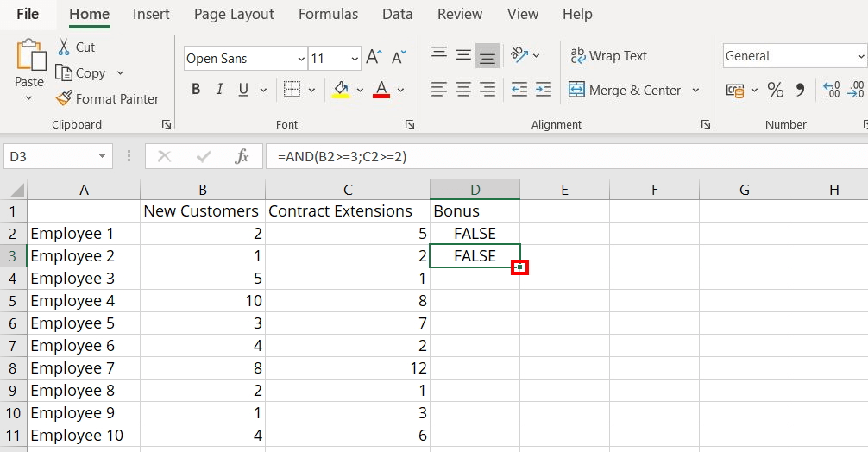Open Help tab

point(577,14)
